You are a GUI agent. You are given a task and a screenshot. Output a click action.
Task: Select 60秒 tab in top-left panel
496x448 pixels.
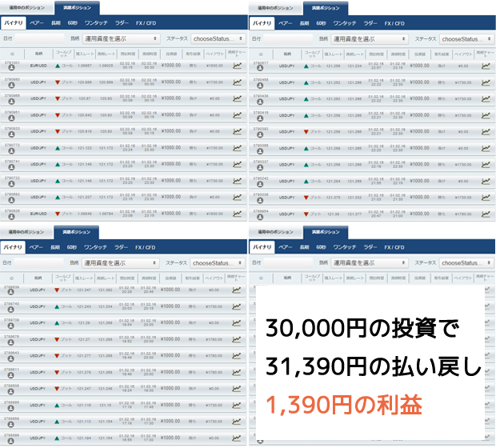pos(72,23)
